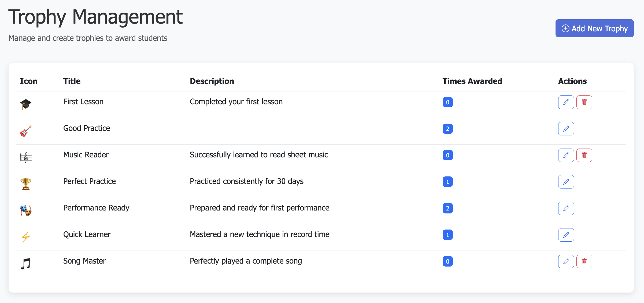Click the graduation cap trophy icon
The height and width of the screenshot is (303, 644).
26,104
